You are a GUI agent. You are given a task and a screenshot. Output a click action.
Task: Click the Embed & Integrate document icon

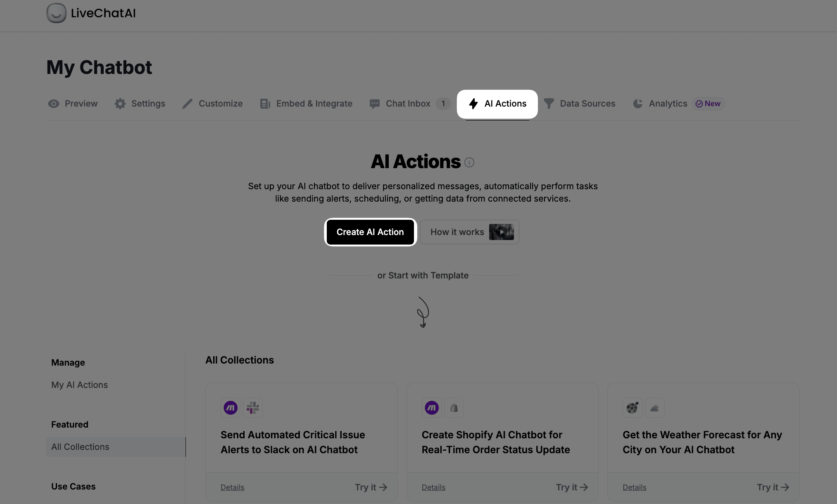pyautogui.click(x=265, y=103)
